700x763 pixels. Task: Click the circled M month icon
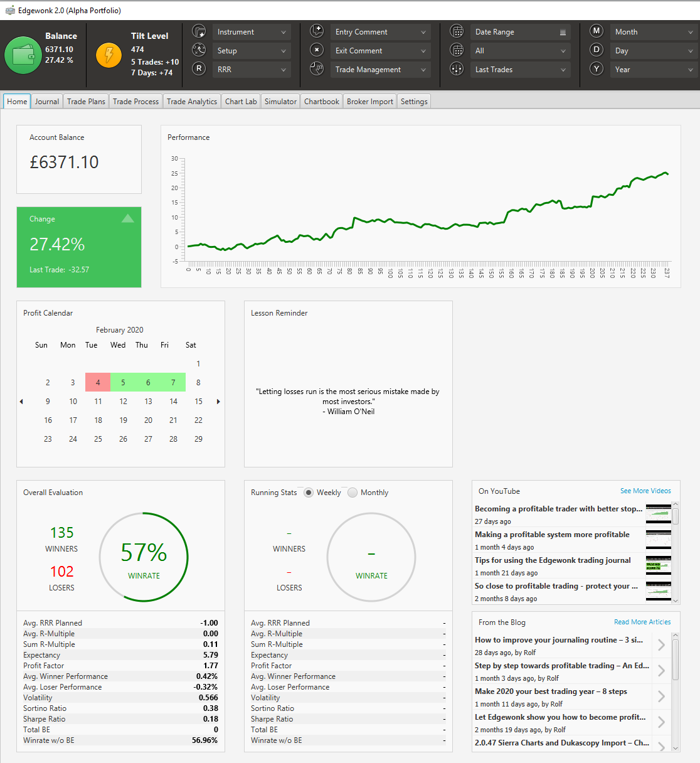[597, 31]
